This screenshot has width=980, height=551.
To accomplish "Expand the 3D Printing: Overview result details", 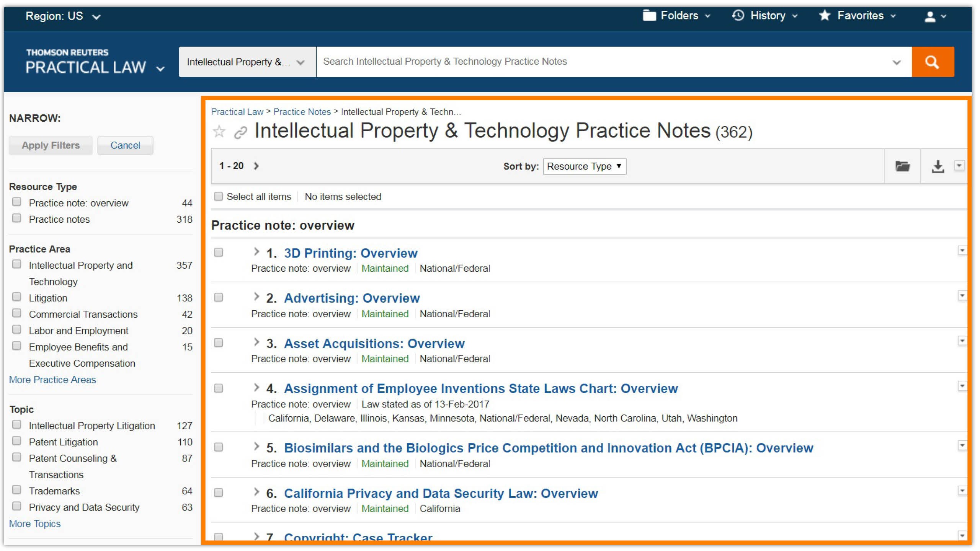I will [x=256, y=252].
